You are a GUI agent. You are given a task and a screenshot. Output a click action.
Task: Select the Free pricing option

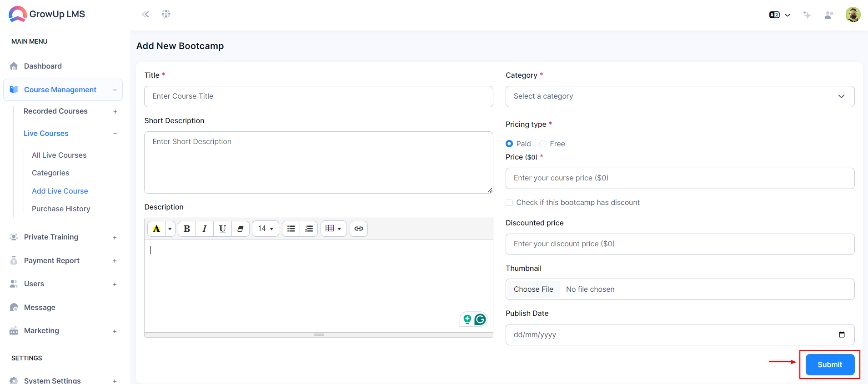coord(543,144)
